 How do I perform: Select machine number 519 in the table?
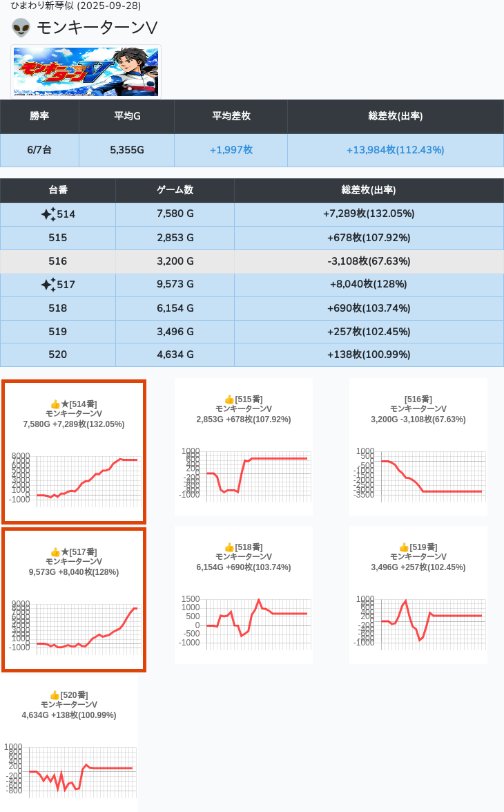58,332
